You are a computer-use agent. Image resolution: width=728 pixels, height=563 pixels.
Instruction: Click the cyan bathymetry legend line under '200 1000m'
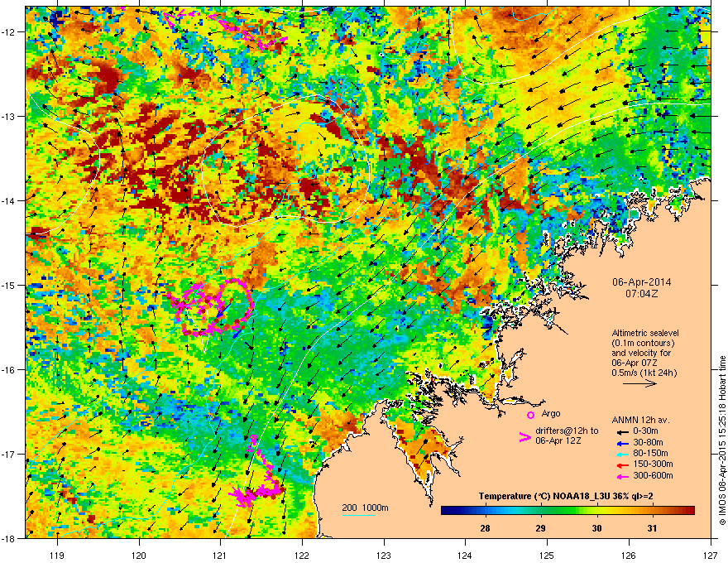[359, 515]
